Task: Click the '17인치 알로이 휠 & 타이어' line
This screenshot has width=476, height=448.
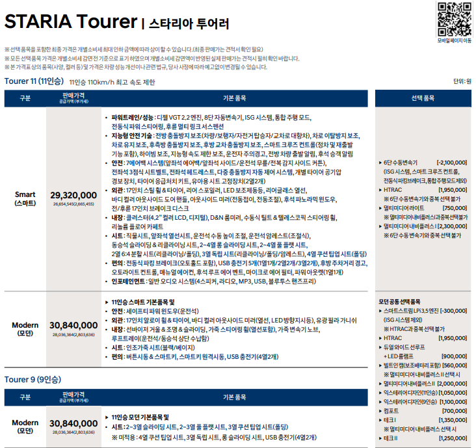Action: pos(234,321)
